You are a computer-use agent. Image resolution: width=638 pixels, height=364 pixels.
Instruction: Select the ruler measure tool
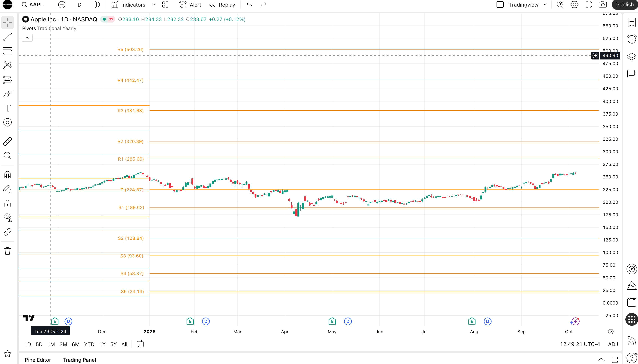pyautogui.click(x=8, y=141)
